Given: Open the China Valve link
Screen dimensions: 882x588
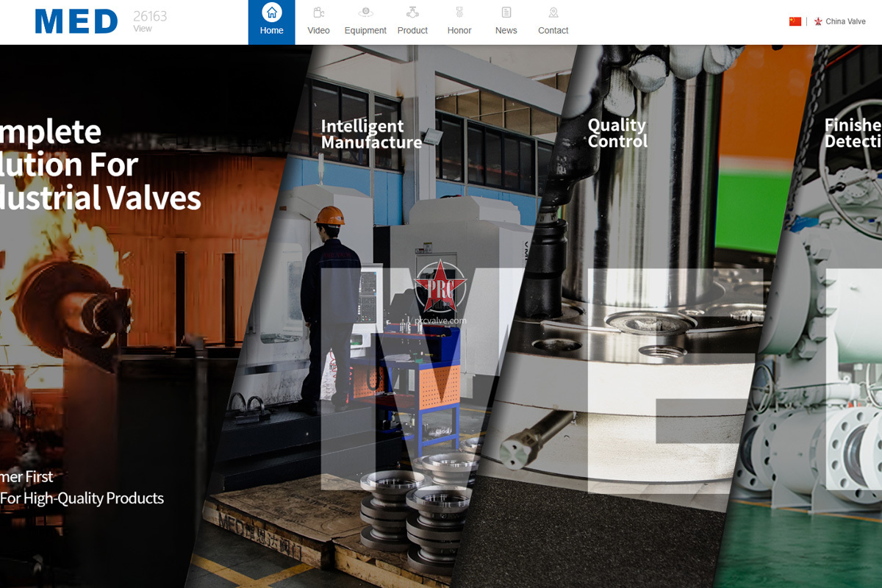Looking at the screenshot, I should click(x=845, y=22).
